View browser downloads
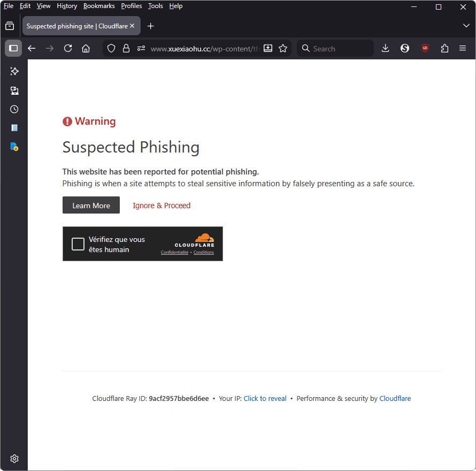Viewport: 476px width, 471px height. click(x=385, y=48)
